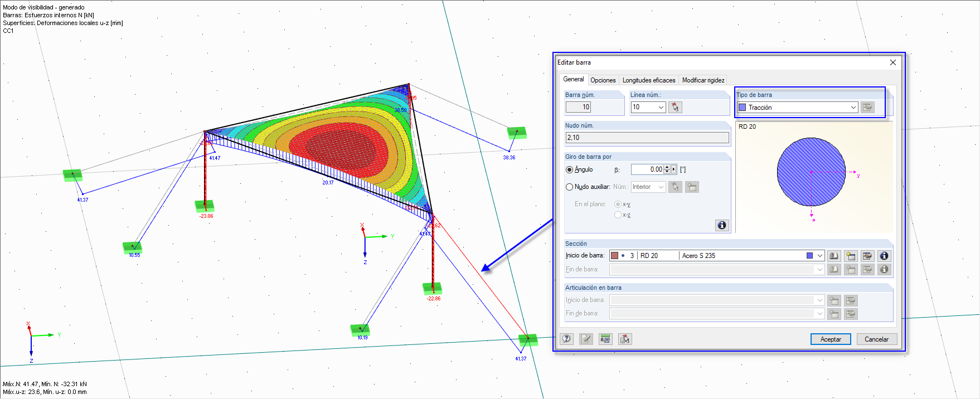Click value label 20.17 on membrane edge
The height and width of the screenshot is (399, 980).
pyautogui.click(x=328, y=182)
